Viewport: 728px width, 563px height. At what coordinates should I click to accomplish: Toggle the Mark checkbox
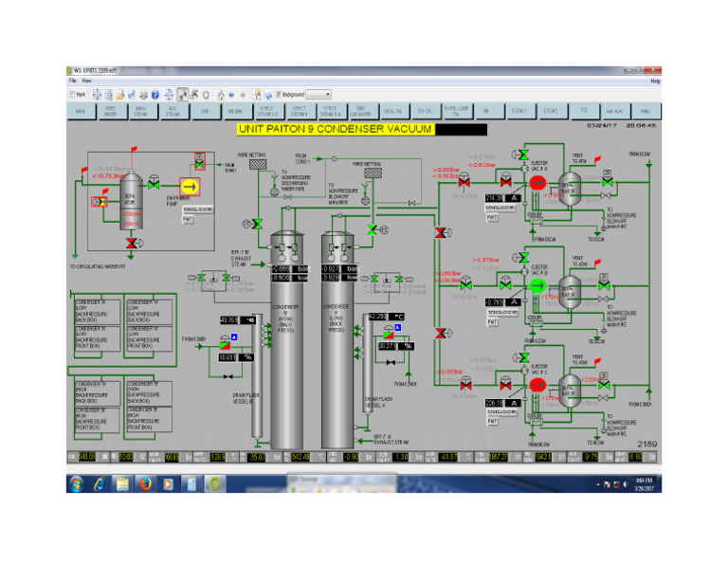(x=72, y=95)
